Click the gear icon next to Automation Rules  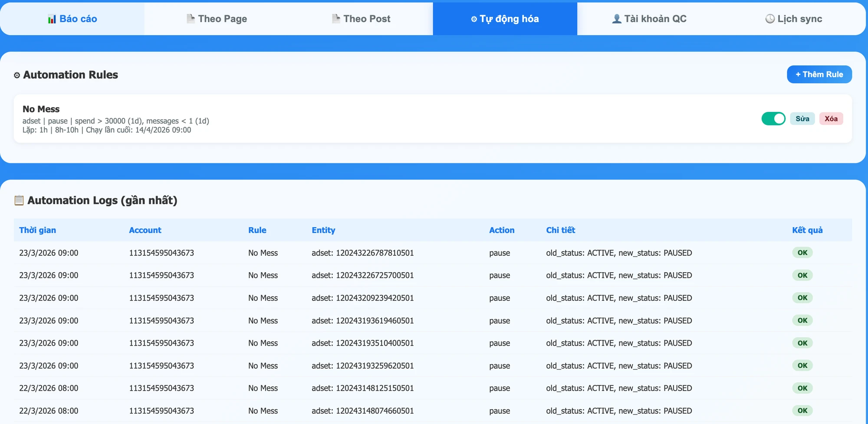point(17,75)
